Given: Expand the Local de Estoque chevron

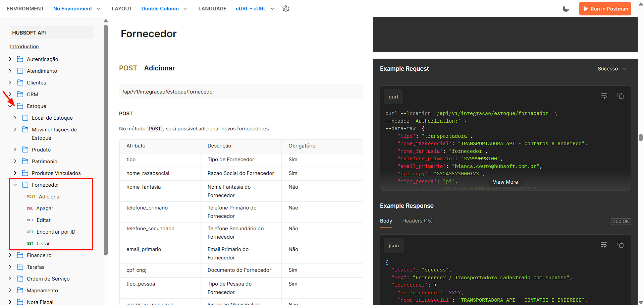Looking at the screenshot, I should 15,118.
